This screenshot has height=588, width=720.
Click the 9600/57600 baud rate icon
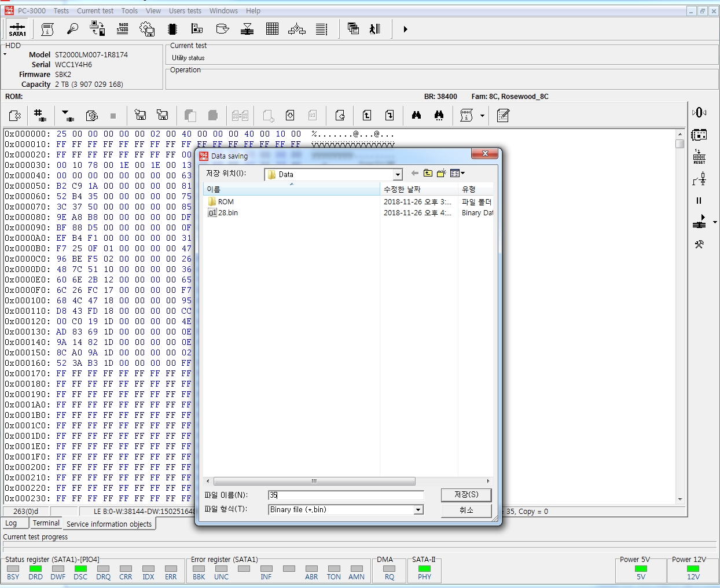tap(123, 29)
